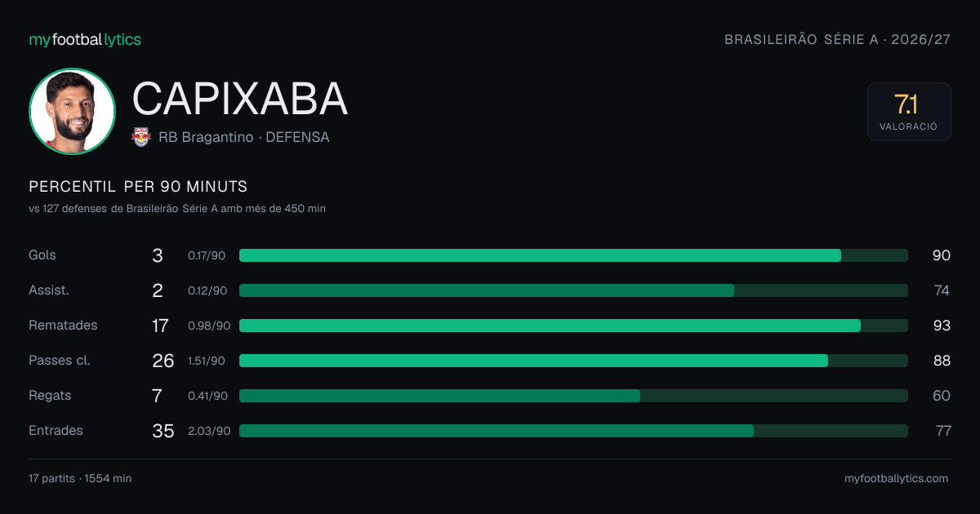Select the CAPIXABA player name heading
The image size is (980, 514).
click(x=240, y=99)
